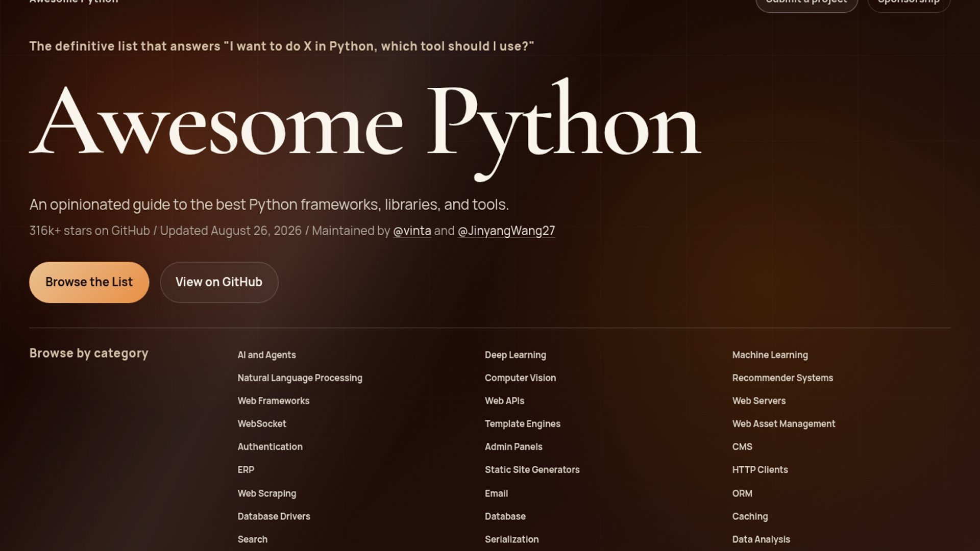The image size is (980, 551).
Task: Open Recommender Systems category
Action: [782, 378]
